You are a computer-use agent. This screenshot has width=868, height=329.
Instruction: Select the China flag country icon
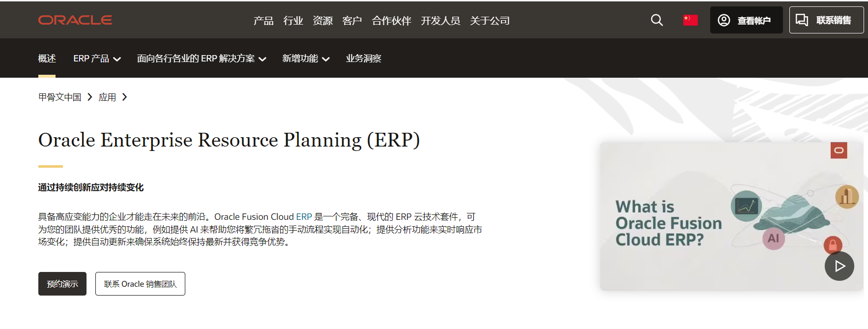click(690, 20)
